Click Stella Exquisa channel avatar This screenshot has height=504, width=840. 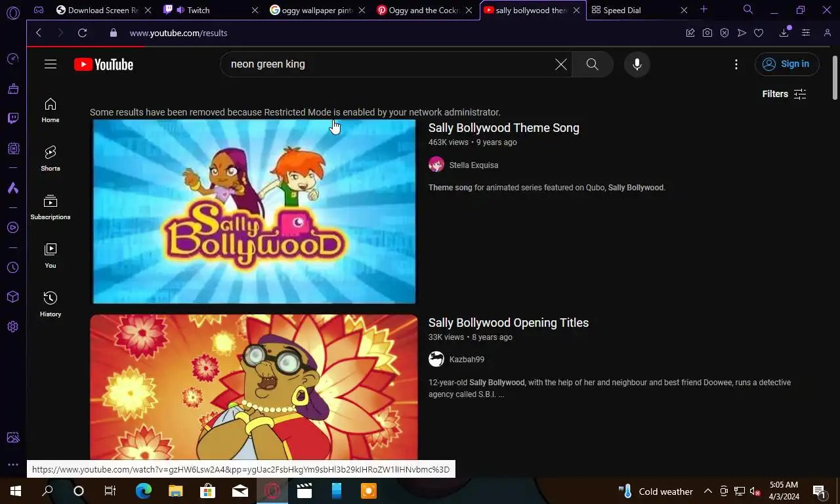(436, 165)
